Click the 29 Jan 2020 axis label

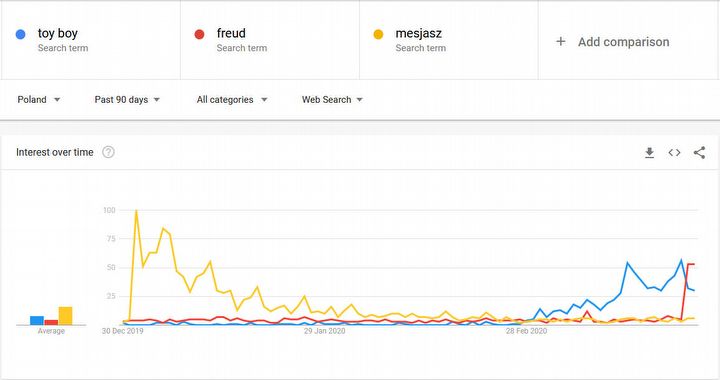[x=324, y=331]
